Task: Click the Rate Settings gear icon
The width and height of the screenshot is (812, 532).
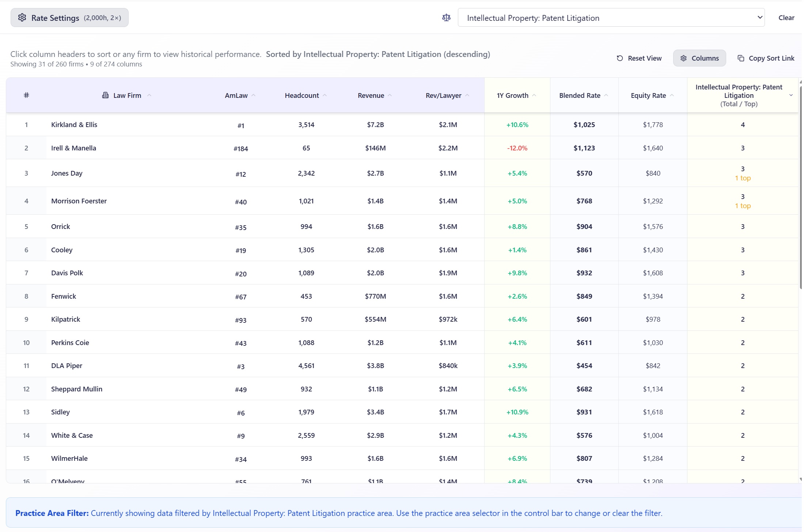Action: click(x=22, y=18)
